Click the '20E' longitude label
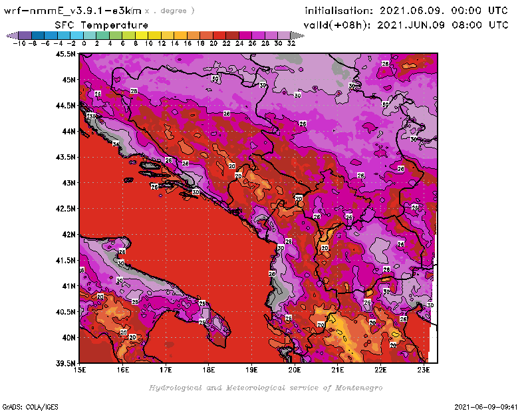This screenshot has height=411, width=532. [x=295, y=370]
